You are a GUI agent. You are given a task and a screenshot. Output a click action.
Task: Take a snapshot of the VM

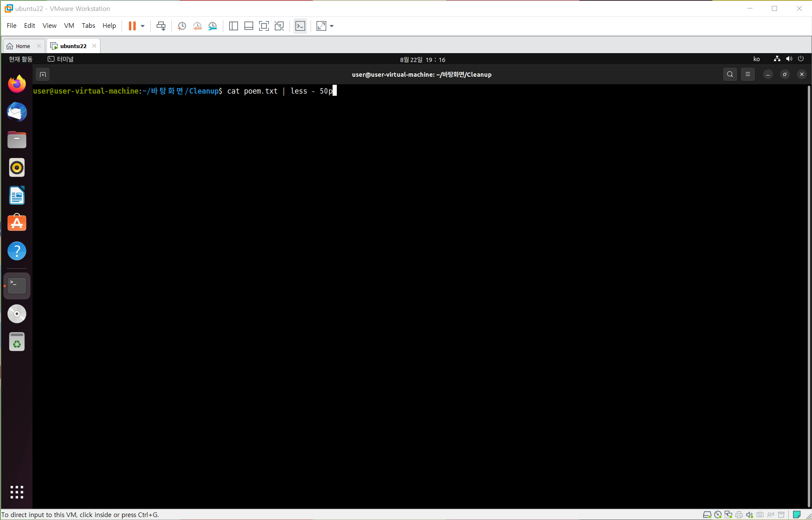click(x=182, y=26)
